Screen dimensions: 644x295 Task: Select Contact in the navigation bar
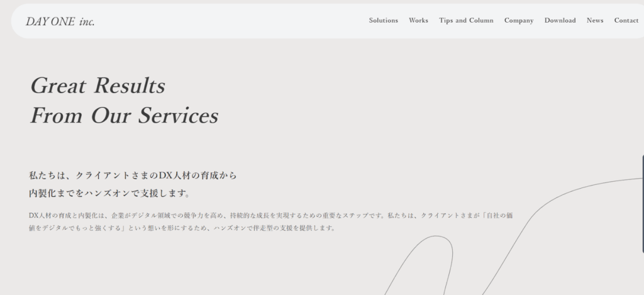(x=626, y=21)
